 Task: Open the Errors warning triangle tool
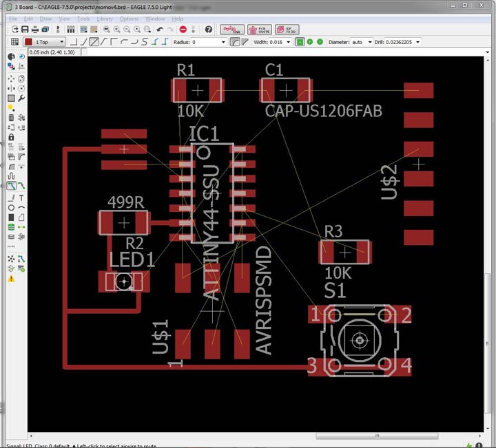11,279
